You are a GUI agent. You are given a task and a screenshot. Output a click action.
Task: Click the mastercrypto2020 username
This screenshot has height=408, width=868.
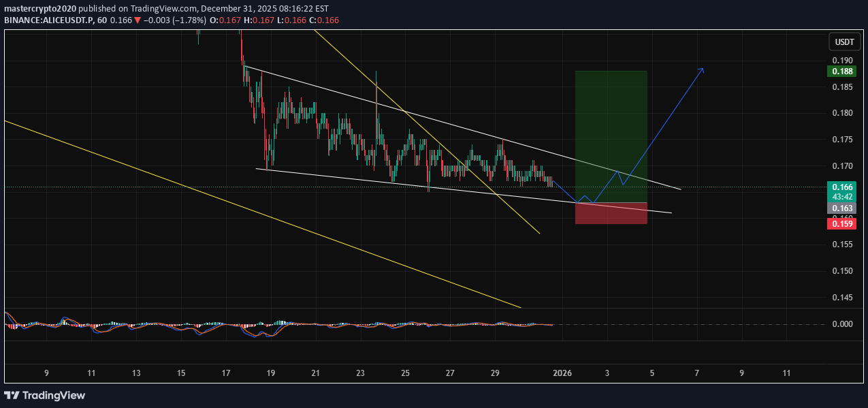[39, 8]
